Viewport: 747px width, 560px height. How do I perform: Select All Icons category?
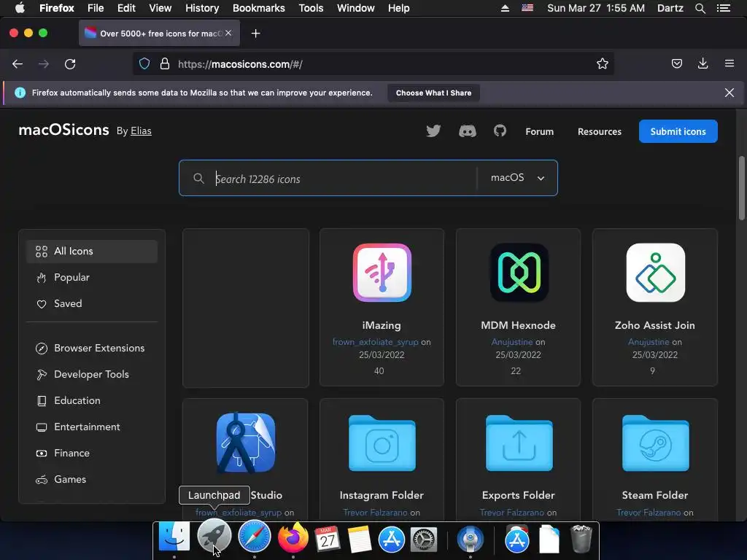pyautogui.click(x=92, y=251)
